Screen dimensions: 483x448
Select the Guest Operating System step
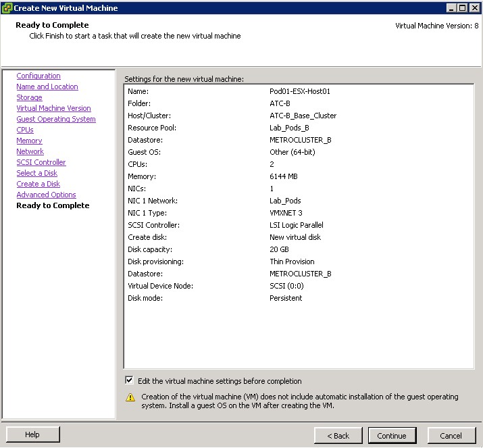pyautogui.click(x=56, y=119)
